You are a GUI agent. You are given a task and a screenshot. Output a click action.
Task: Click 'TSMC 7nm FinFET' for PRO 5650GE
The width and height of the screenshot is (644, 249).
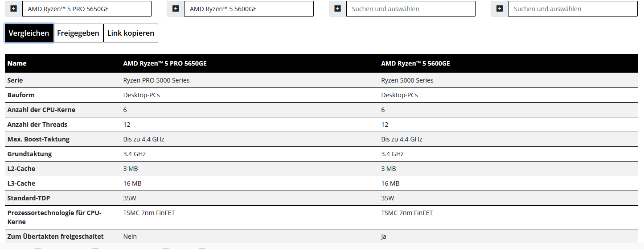149,213
